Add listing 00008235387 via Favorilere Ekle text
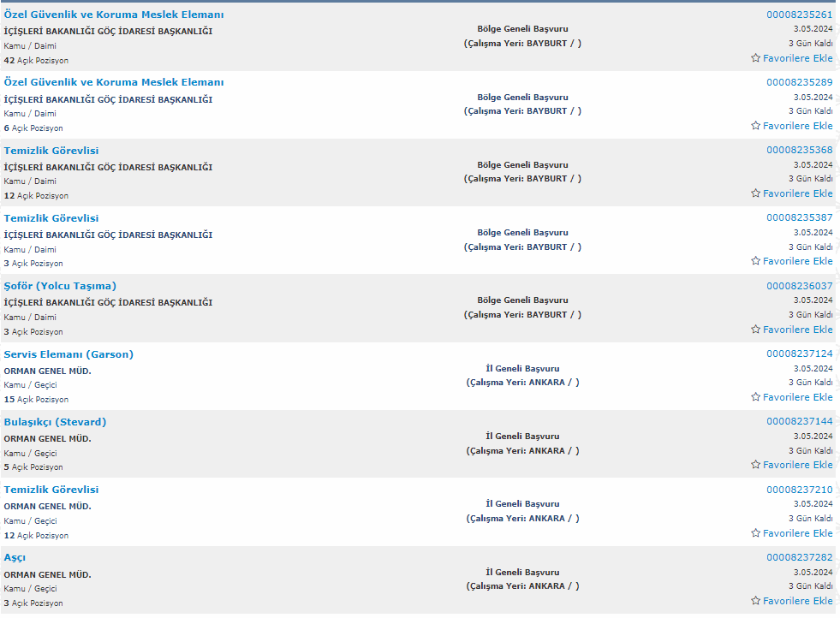This screenshot has height=618, width=840. point(798,261)
